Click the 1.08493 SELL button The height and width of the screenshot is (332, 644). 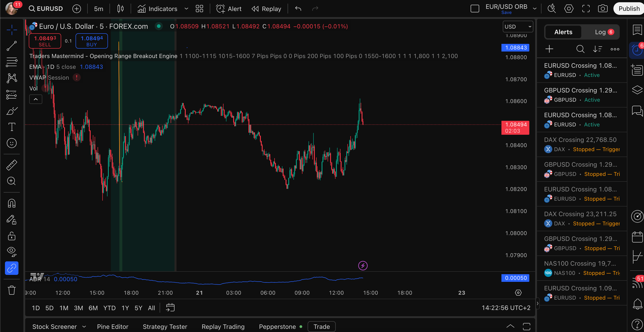click(45, 41)
